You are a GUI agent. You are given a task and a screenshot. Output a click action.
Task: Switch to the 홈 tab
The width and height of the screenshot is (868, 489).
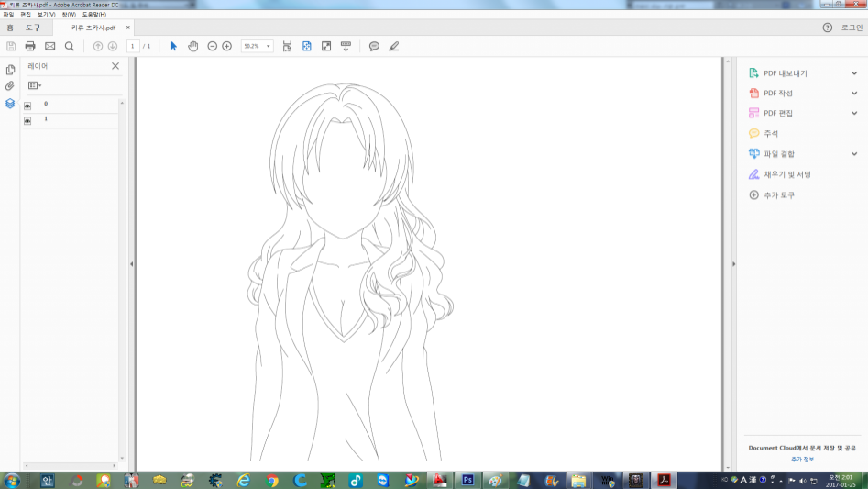click(x=10, y=28)
